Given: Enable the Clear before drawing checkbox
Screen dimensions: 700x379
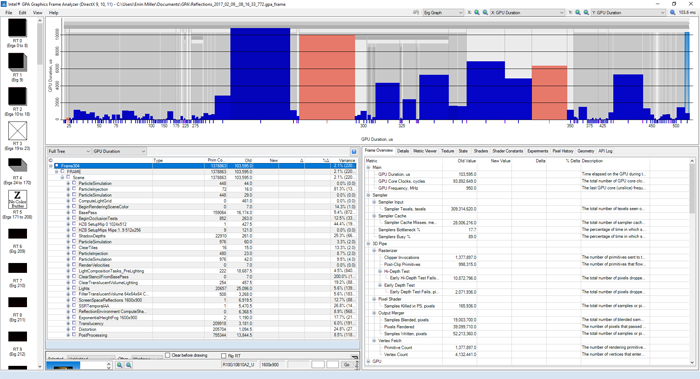Looking at the screenshot, I should pos(167,355).
